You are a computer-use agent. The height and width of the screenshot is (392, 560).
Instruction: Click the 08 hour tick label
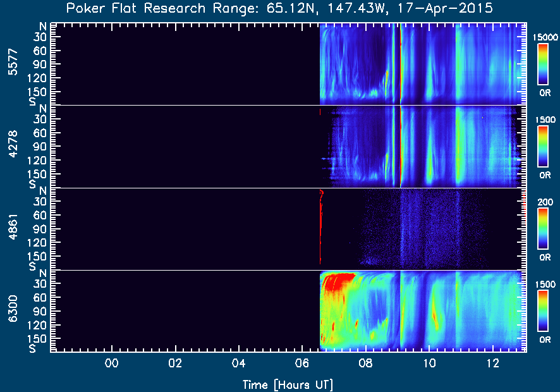tap(366, 364)
